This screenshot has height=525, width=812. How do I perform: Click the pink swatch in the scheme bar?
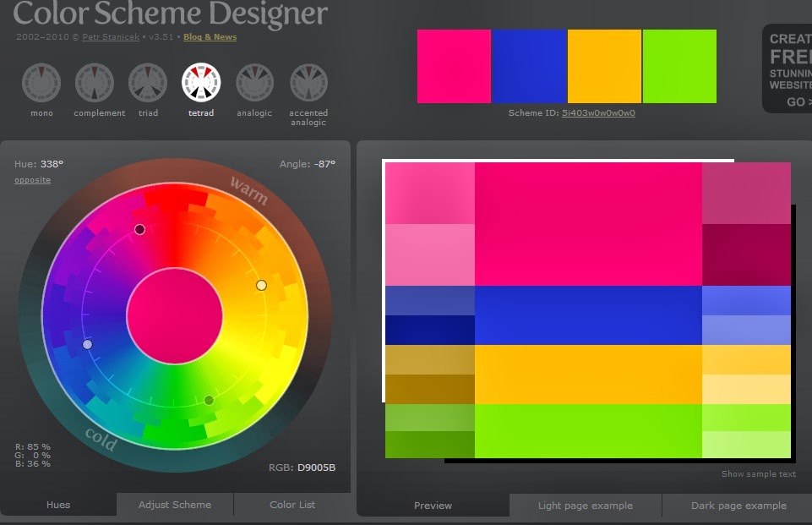(x=453, y=65)
